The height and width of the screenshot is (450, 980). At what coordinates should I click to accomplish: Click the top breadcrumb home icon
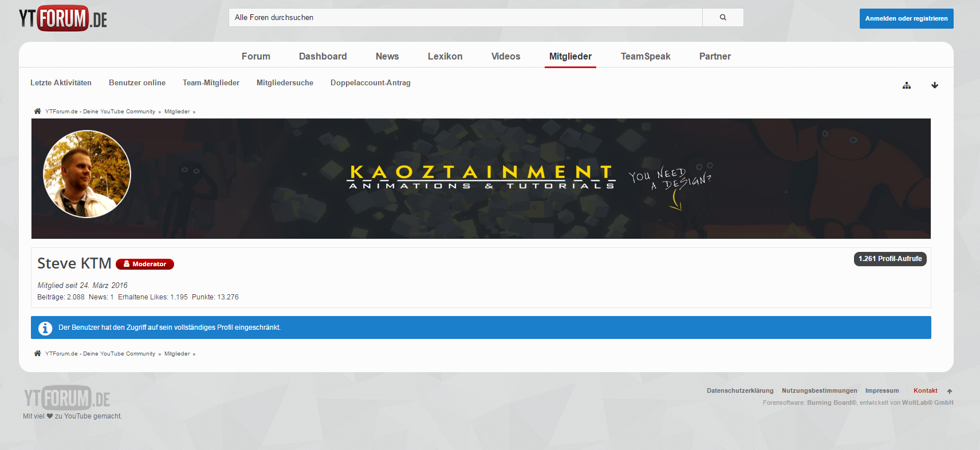tap(37, 112)
